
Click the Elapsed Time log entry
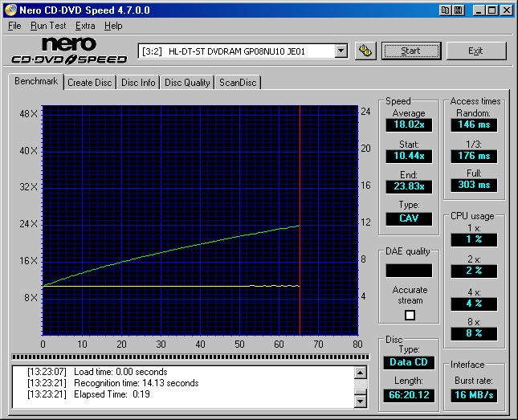coord(88,394)
